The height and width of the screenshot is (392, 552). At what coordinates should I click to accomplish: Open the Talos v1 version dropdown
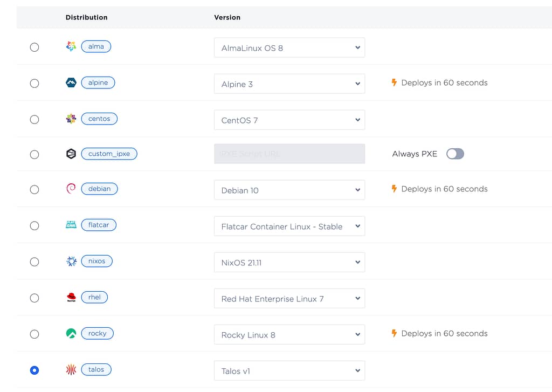pos(289,371)
